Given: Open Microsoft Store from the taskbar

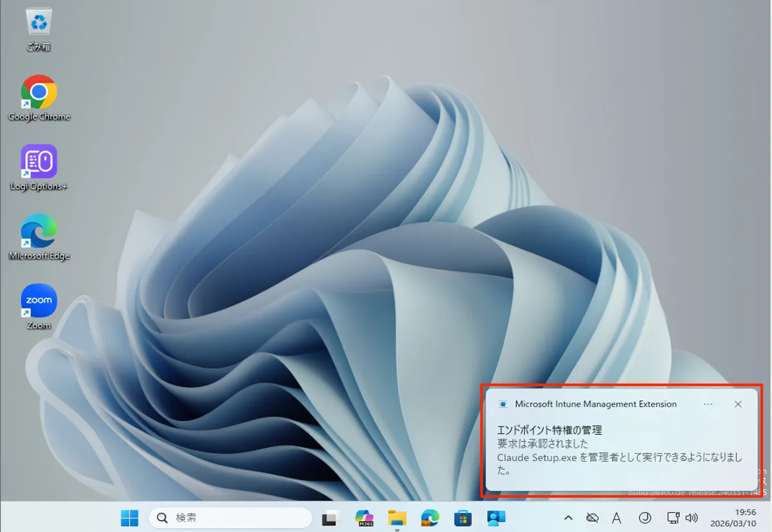Looking at the screenshot, I should click(x=463, y=518).
